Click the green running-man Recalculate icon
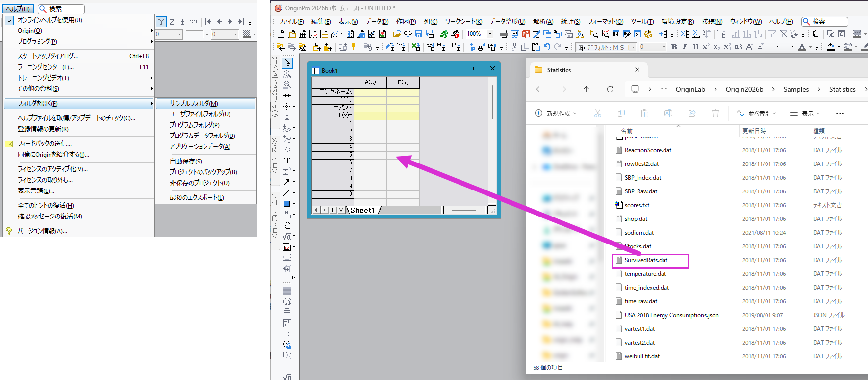The width and height of the screenshot is (868, 380). pyautogui.click(x=444, y=34)
